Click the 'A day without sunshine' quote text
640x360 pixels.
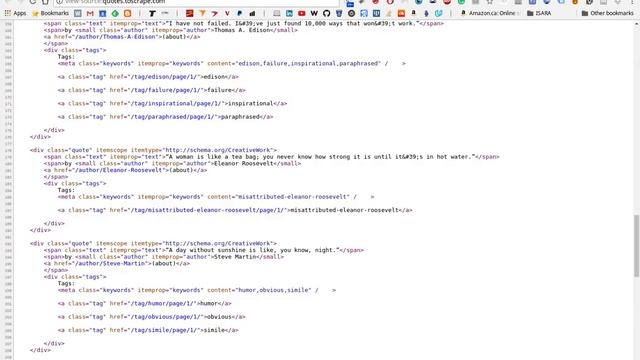pos(252,250)
